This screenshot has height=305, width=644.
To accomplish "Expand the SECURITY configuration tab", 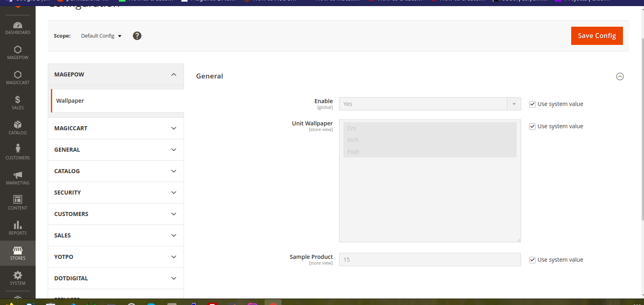I will tap(116, 193).
